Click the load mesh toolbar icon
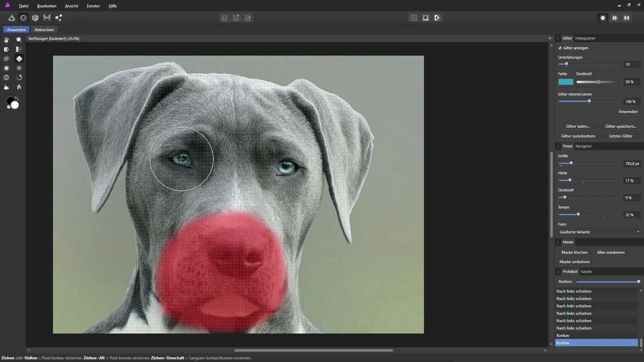The image size is (644, 362). (236, 18)
